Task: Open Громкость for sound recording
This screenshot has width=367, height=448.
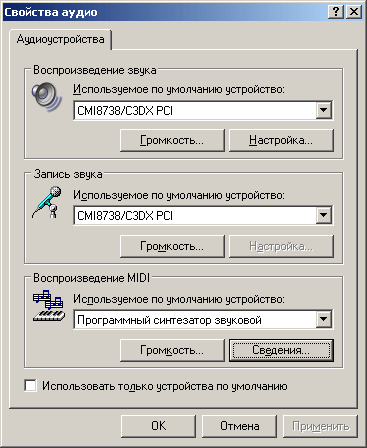Action: pyautogui.click(x=172, y=246)
